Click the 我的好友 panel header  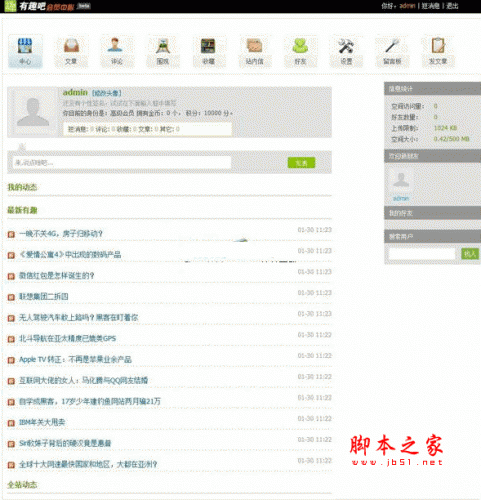click(433, 213)
